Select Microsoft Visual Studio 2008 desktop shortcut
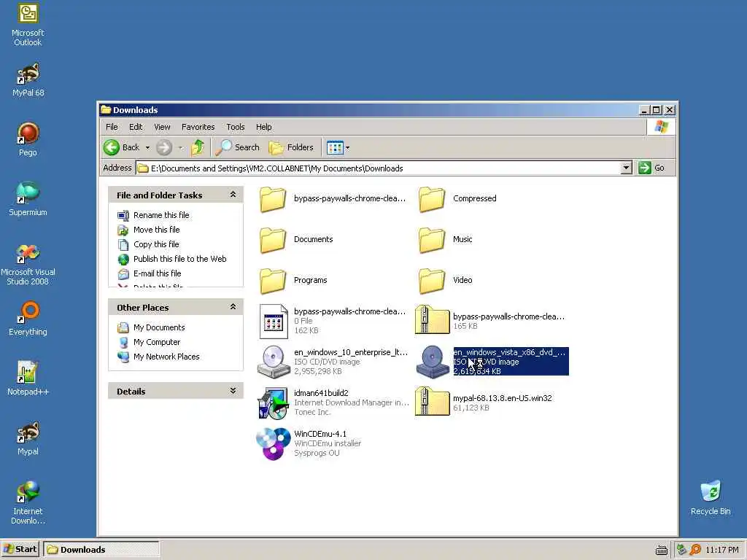The height and width of the screenshot is (560, 747). click(28, 264)
